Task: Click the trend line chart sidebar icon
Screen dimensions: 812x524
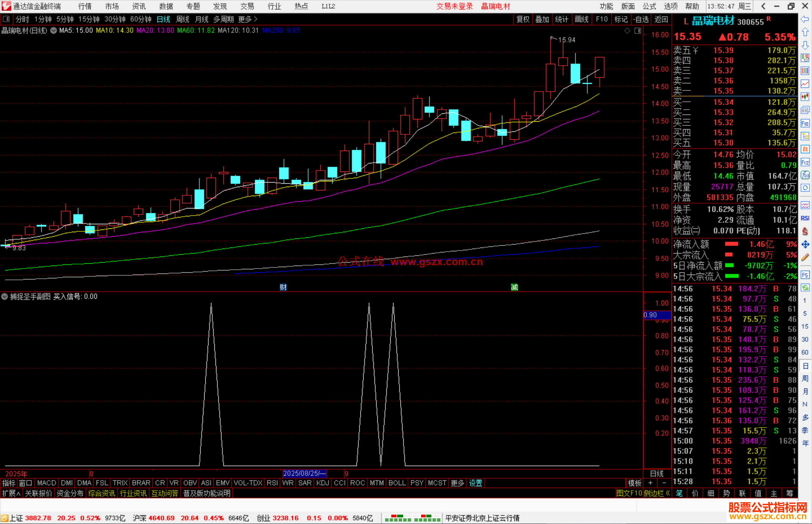Action: [x=805, y=84]
